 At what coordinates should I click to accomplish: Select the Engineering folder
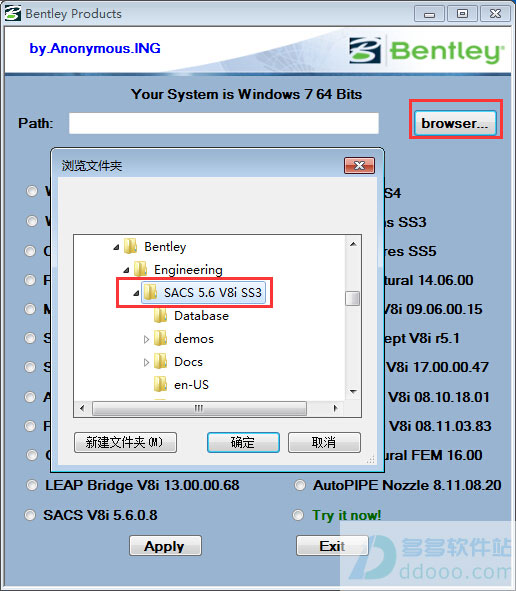point(188,270)
